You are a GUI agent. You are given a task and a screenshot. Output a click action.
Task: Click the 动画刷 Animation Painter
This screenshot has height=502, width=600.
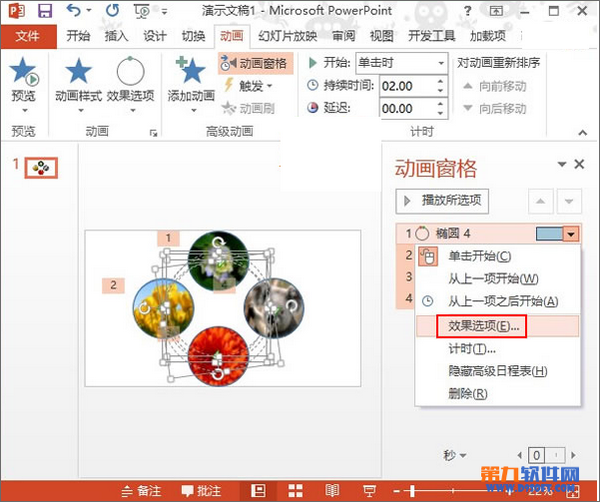pyautogui.click(x=249, y=109)
